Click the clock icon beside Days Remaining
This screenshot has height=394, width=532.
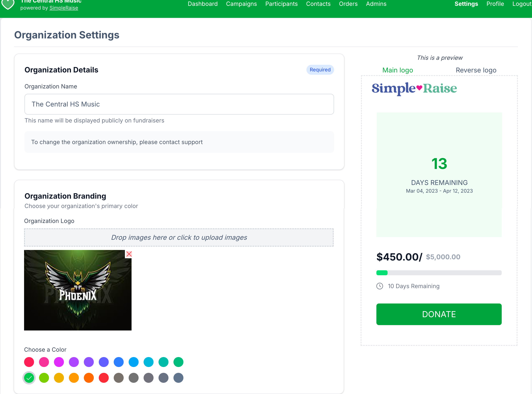[x=380, y=286]
